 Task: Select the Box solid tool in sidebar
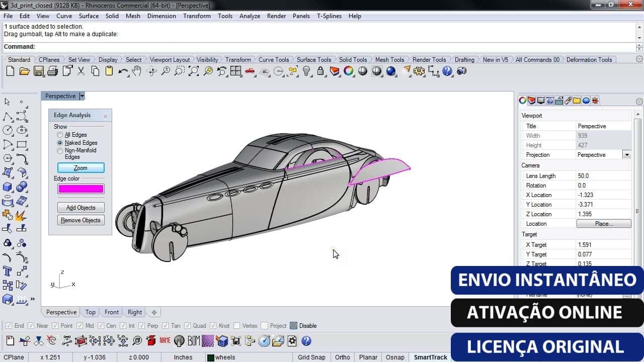tap(8, 187)
